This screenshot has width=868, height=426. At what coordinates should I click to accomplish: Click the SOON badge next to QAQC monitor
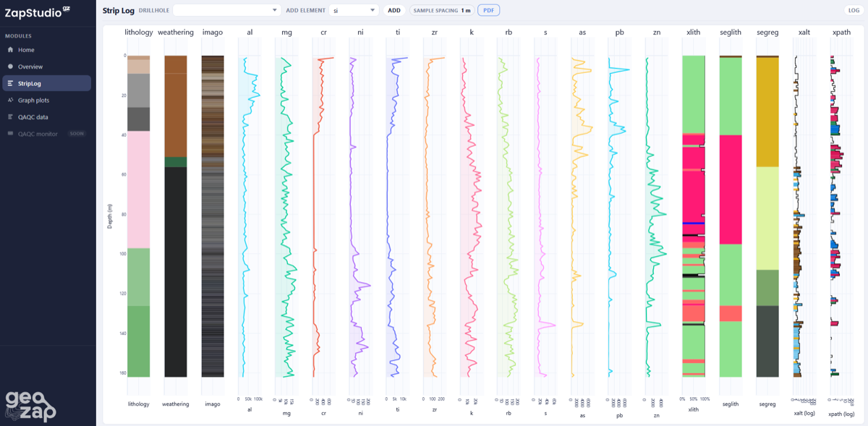[x=76, y=133]
